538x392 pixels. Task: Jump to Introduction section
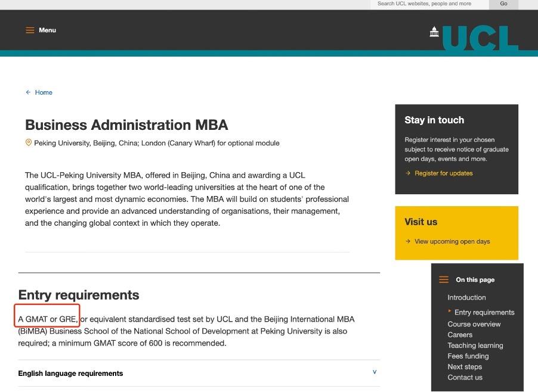tap(466, 297)
